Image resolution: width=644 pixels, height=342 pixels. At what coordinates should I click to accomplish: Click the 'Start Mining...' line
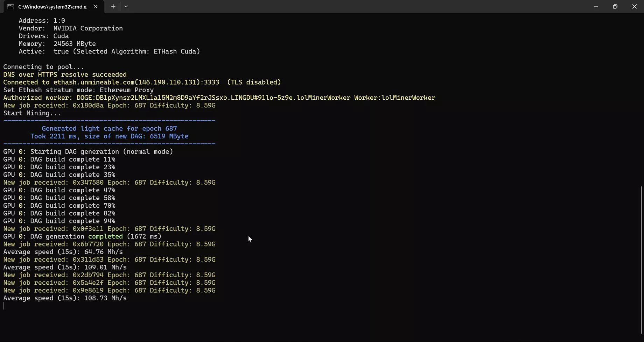click(32, 113)
